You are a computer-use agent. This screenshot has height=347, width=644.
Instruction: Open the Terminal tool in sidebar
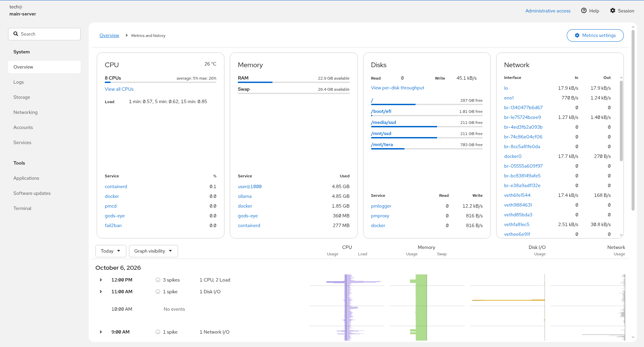(x=44, y=208)
